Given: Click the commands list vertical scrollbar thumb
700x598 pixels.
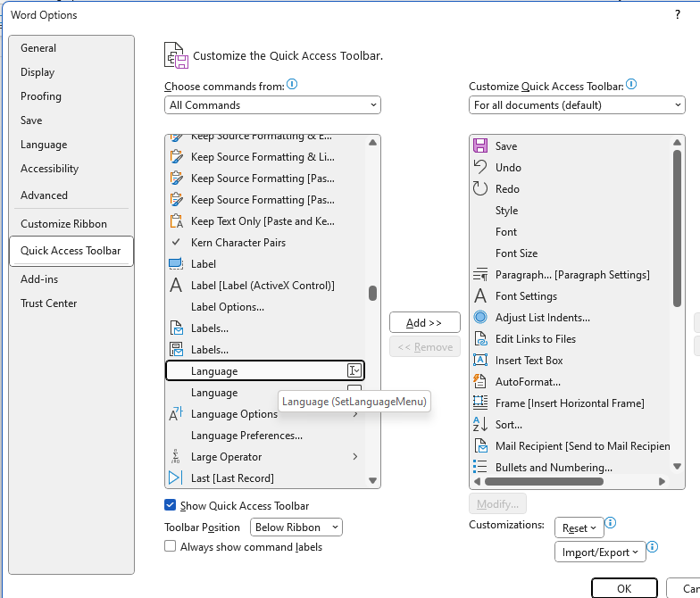Looking at the screenshot, I should click(373, 293).
